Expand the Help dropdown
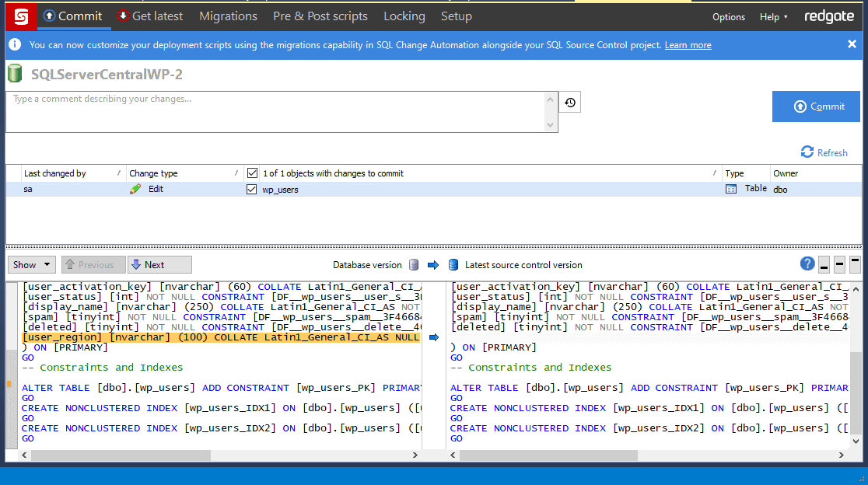The width and height of the screenshot is (868, 485). click(773, 16)
